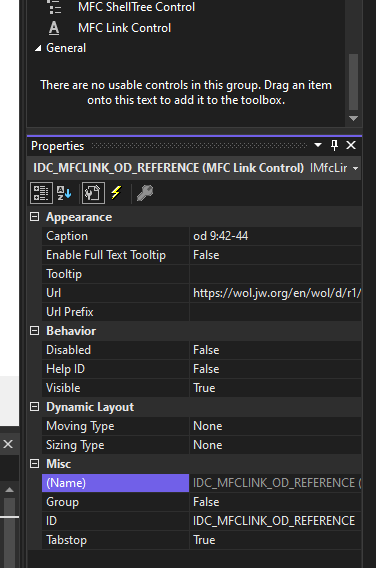Click the Caption value field

[275, 236]
